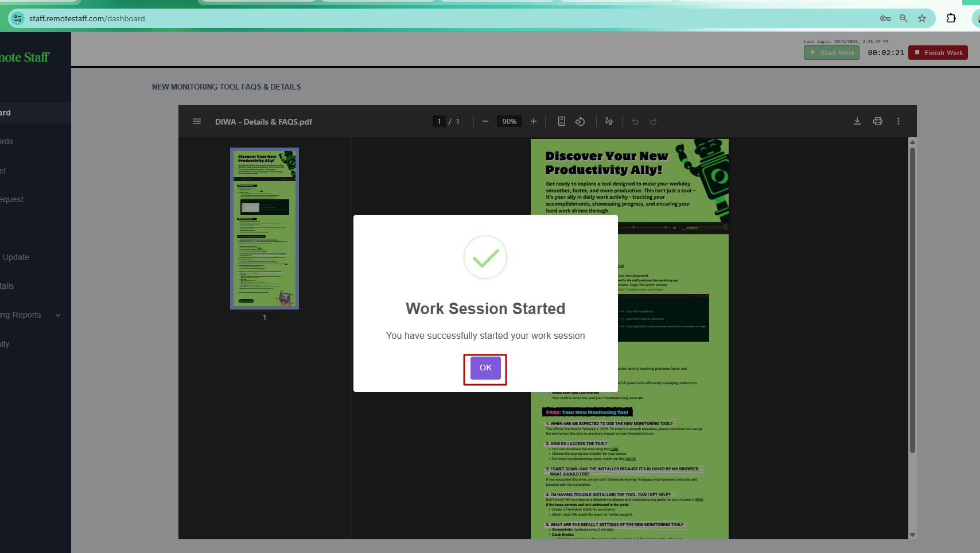
Task: Click the address bar URL
Action: pyautogui.click(x=87, y=18)
